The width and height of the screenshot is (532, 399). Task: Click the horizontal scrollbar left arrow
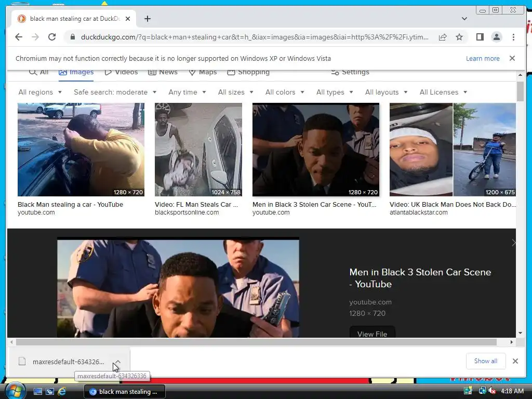[x=11, y=342]
